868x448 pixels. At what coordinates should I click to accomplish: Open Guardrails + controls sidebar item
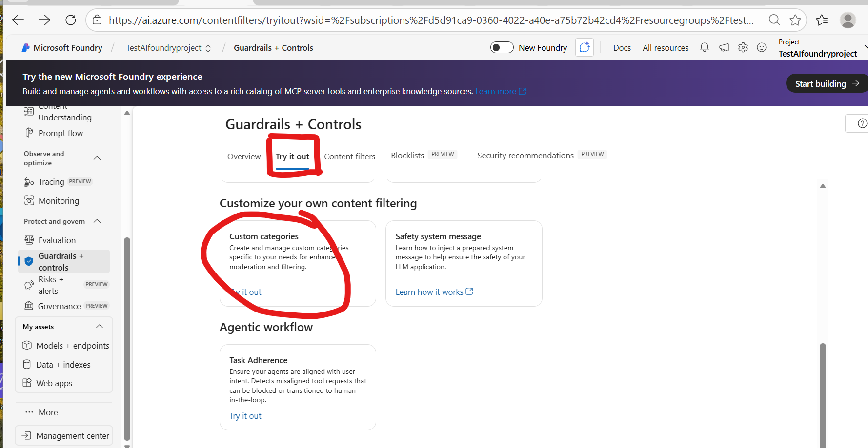[x=64, y=261]
